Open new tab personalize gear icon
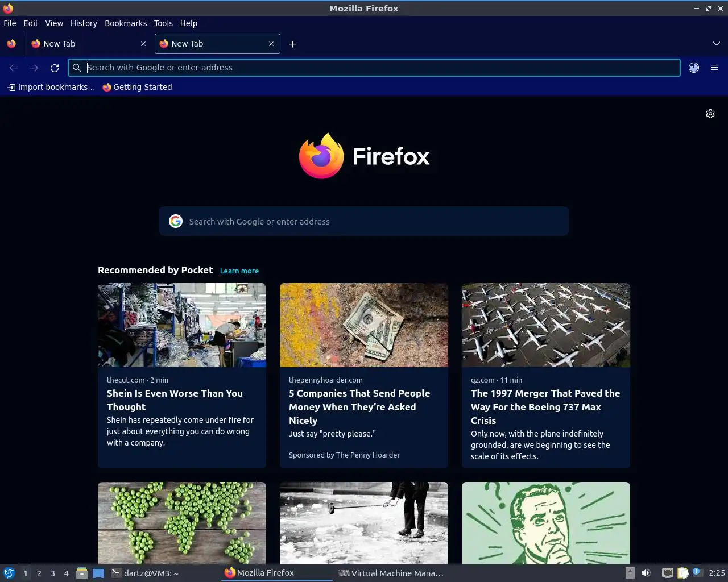This screenshot has height=582, width=728. click(710, 114)
